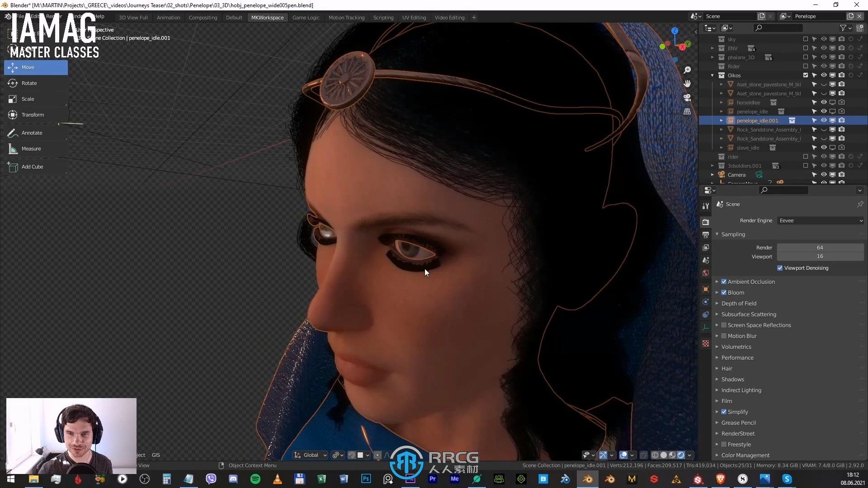Open the World properties tab
The width and height of the screenshot is (868, 488).
click(x=706, y=273)
